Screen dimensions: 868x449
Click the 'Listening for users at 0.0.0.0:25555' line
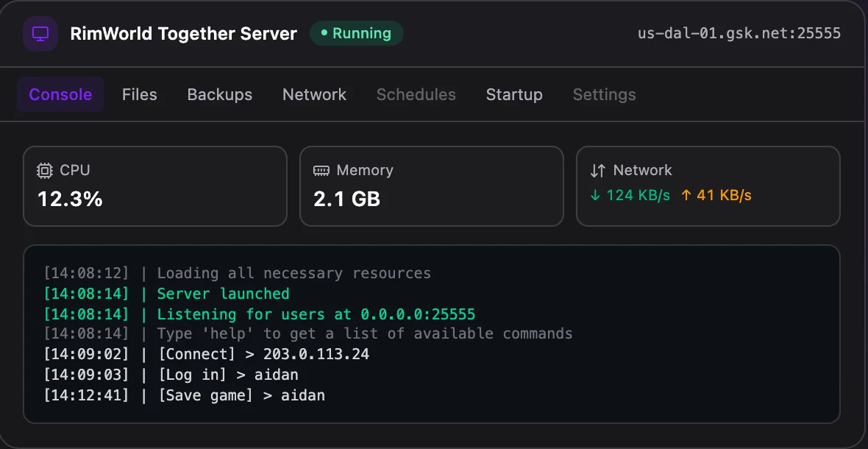(260, 314)
